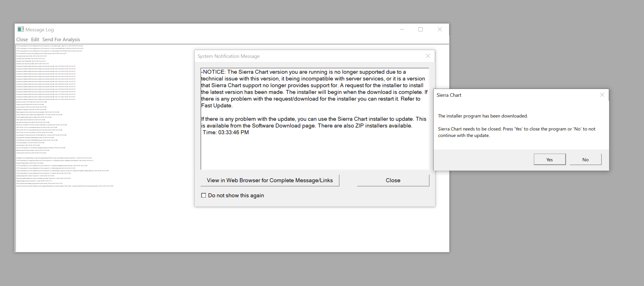Minimize the Message Log window

point(402,29)
